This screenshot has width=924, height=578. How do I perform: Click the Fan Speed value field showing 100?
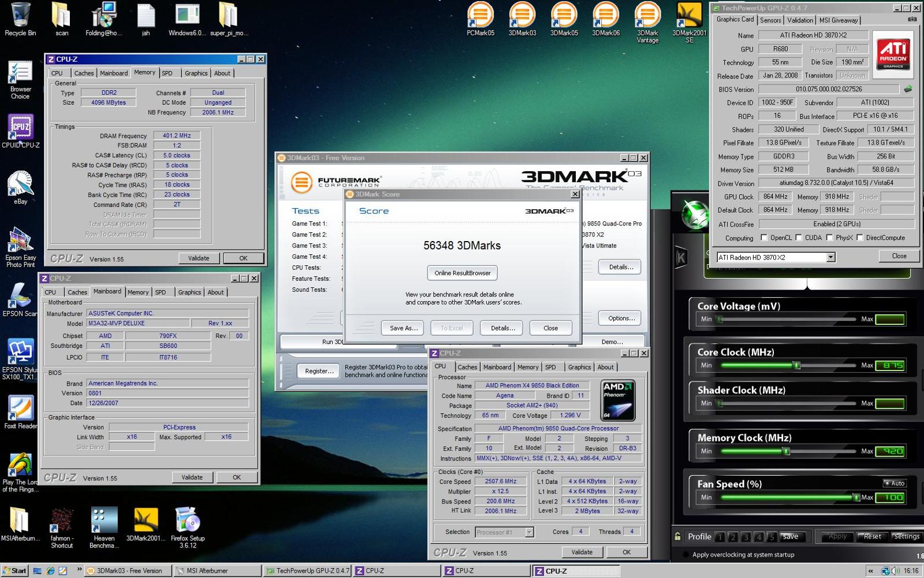[x=890, y=497]
